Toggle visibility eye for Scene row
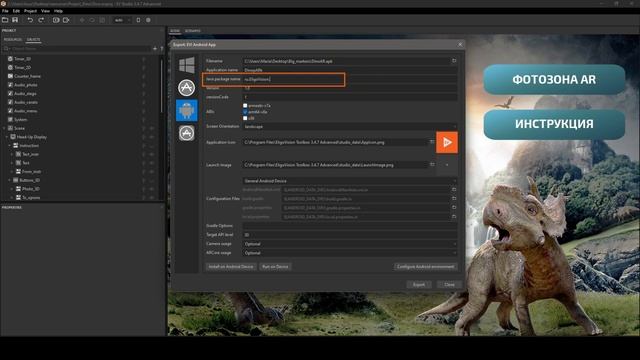The image size is (640, 360). 151,128
